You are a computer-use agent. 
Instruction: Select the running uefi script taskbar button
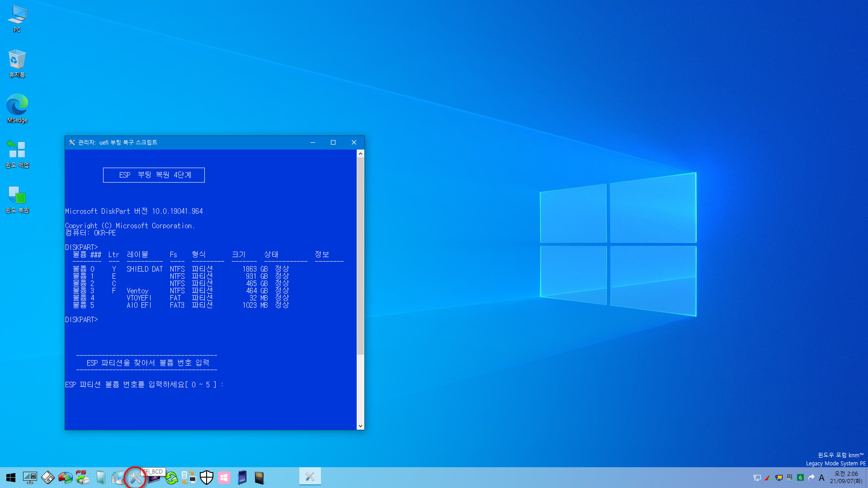(310, 477)
